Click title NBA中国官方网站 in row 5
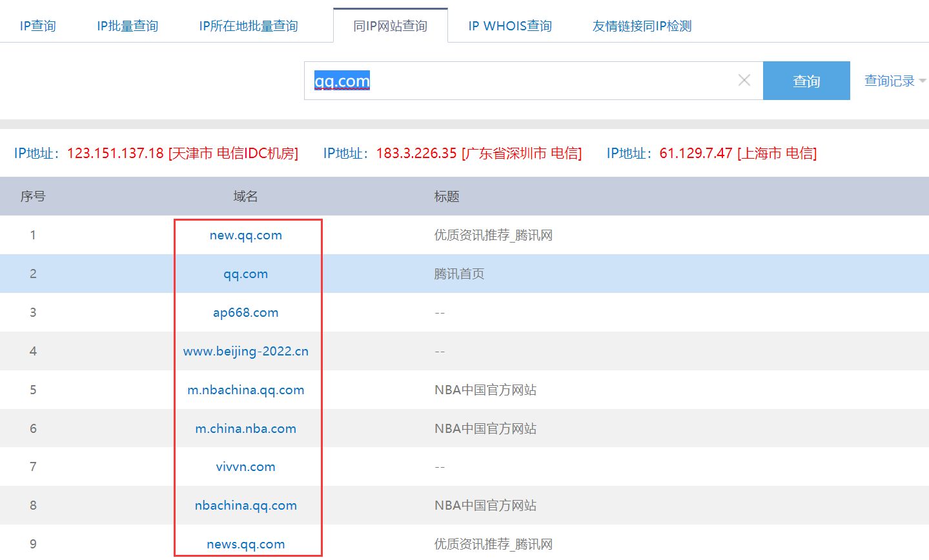This screenshot has height=560, width=929. click(485, 390)
